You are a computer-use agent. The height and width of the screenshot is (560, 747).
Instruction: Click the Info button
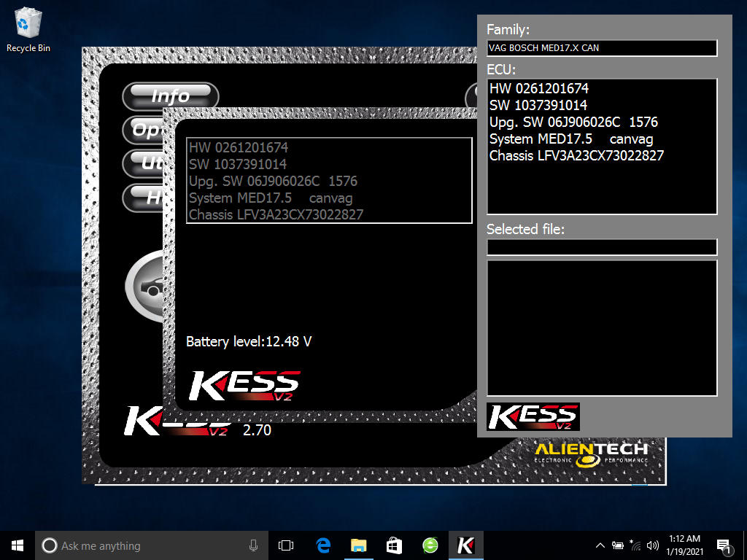[170, 96]
